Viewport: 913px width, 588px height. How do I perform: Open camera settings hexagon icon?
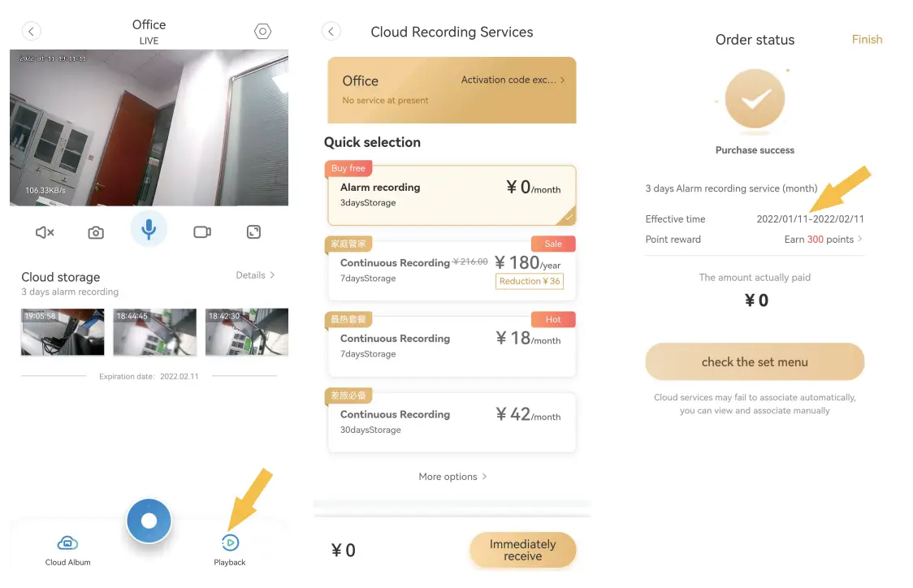[262, 32]
